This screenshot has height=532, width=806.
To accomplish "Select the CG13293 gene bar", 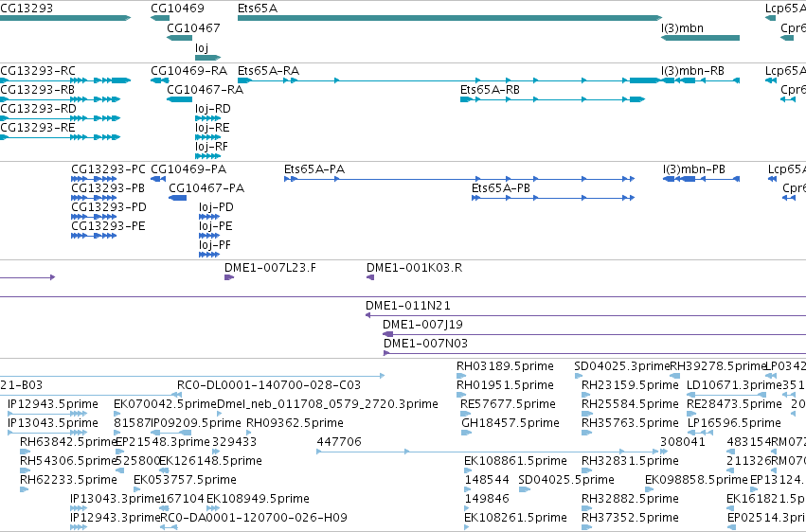I will tap(65, 18).
